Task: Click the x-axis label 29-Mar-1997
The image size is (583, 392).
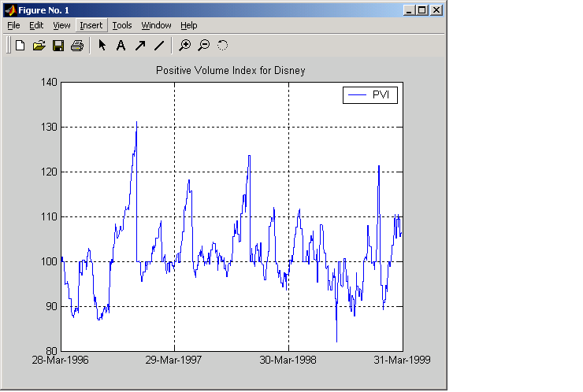Action: (173, 360)
